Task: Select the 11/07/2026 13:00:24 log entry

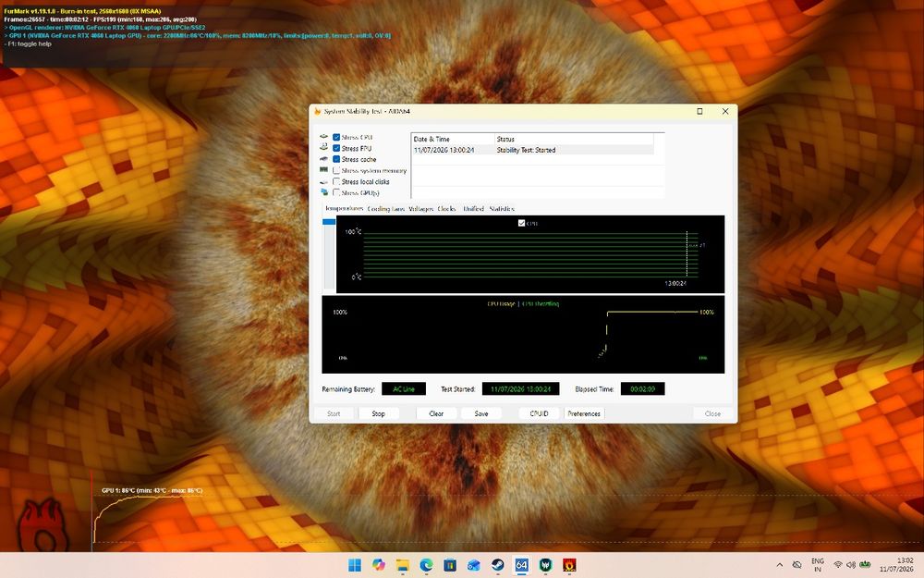Action: coord(533,150)
